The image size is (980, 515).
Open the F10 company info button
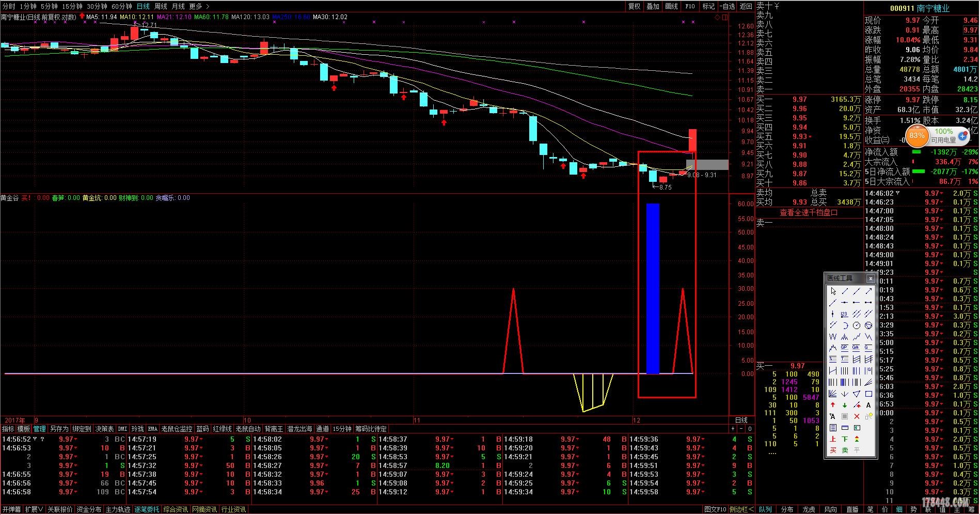coord(690,6)
